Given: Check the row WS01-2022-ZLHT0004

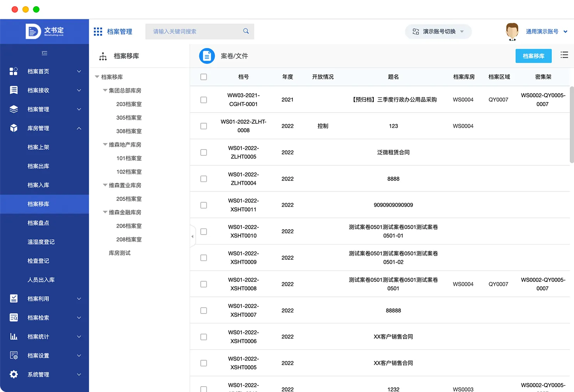Looking at the screenshot, I should (203, 179).
